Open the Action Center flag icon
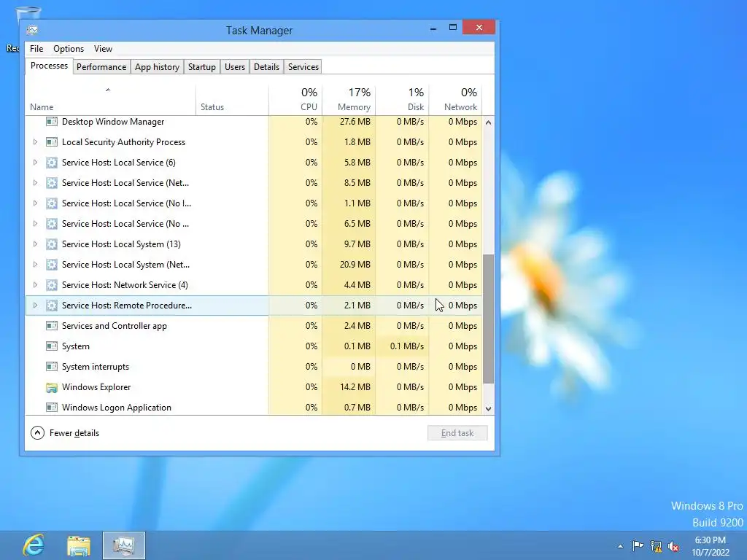This screenshot has height=560, width=747. coord(638,545)
